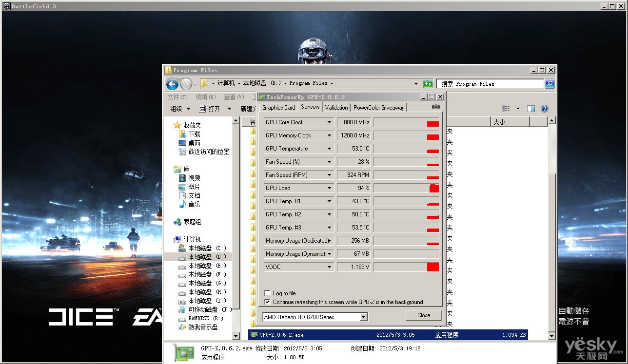Switch to the Validation tab
The image size is (628, 364).
336,108
